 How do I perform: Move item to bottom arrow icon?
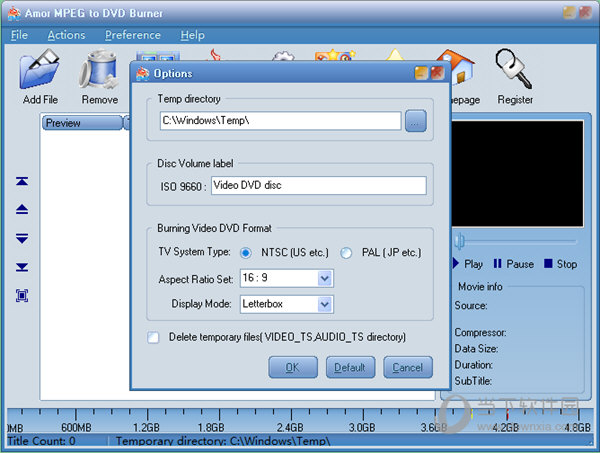(x=22, y=267)
